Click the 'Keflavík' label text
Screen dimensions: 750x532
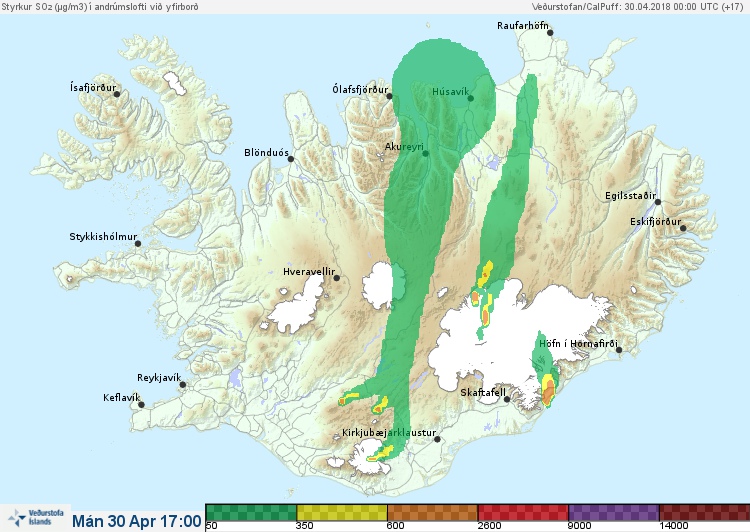[x=121, y=398]
